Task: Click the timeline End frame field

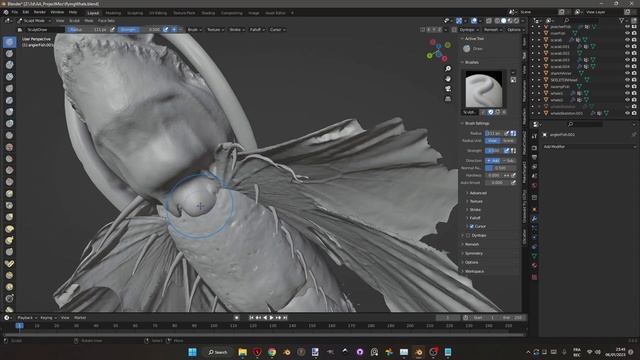Action: (512, 318)
